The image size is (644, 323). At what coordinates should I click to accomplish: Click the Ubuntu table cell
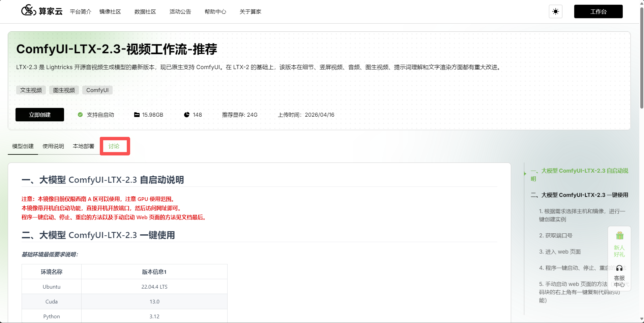[x=52, y=287]
